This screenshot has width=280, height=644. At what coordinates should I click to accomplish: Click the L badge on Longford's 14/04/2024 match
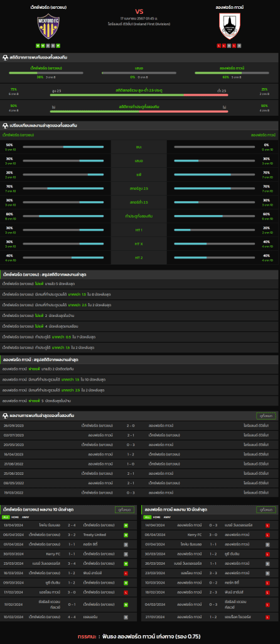coord(267,525)
